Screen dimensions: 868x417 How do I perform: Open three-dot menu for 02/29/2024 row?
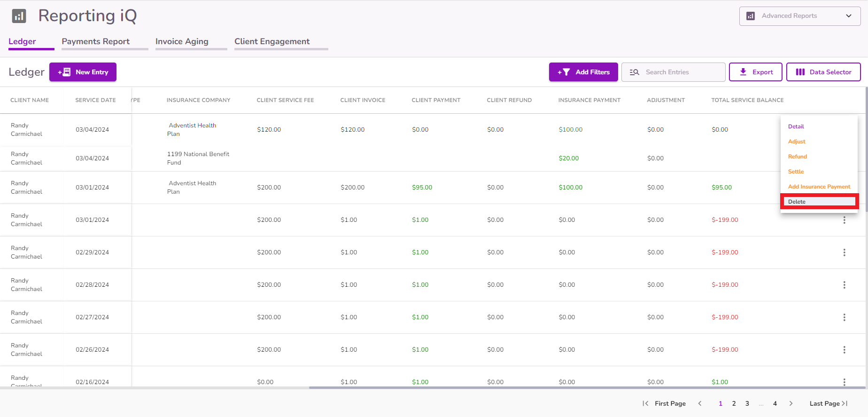844,252
